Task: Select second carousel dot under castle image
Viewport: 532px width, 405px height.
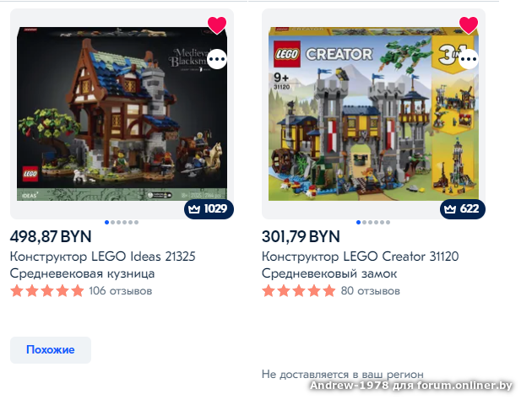Action: tap(365, 222)
